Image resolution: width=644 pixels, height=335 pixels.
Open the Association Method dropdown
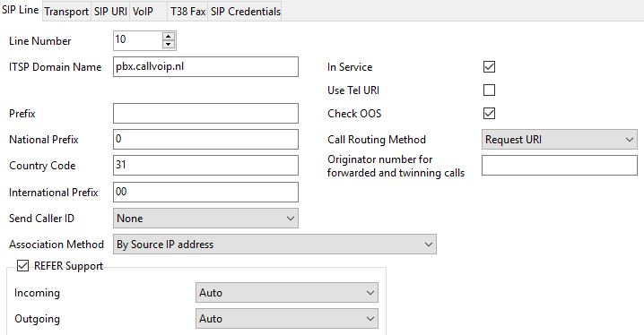click(x=274, y=245)
